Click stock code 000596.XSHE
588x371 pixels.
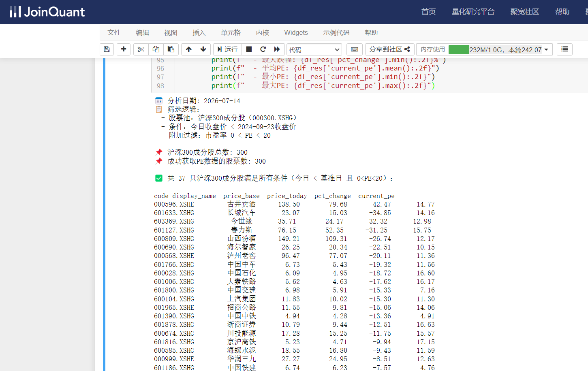174,204
